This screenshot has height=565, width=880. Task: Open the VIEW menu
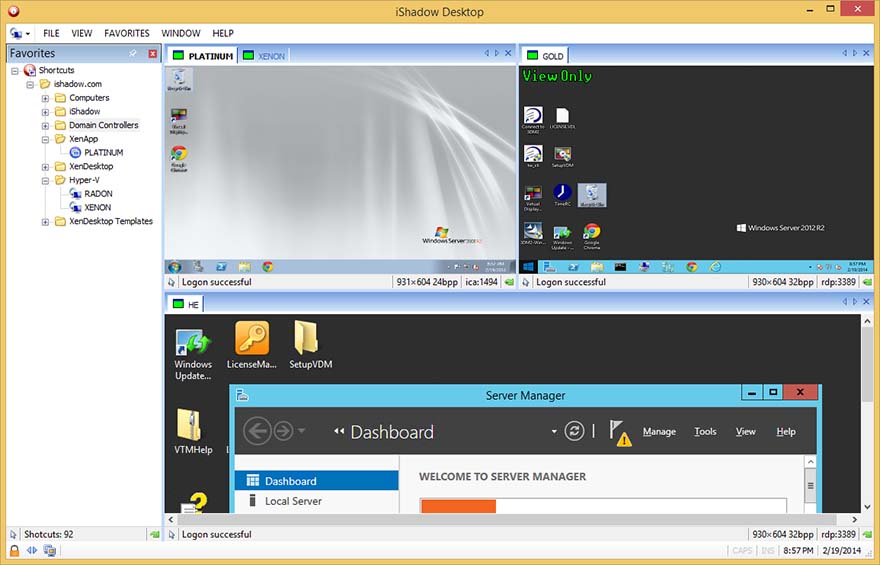pos(81,34)
